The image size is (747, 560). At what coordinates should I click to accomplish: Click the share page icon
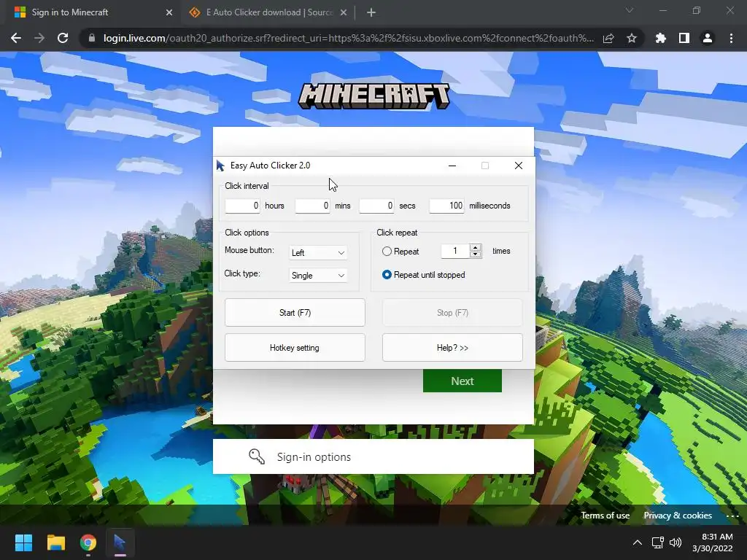click(x=608, y=38)
